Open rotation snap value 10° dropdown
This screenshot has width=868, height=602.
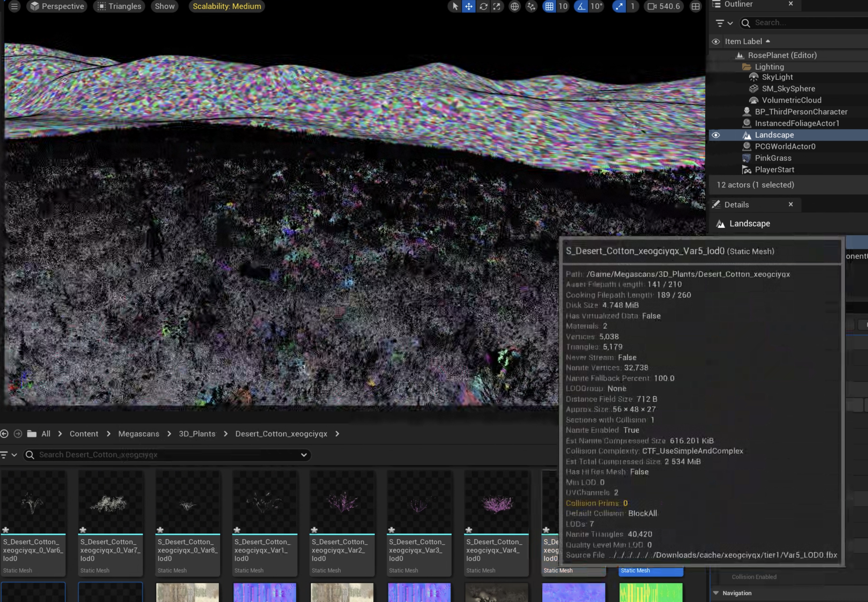(x=596, y=6)
